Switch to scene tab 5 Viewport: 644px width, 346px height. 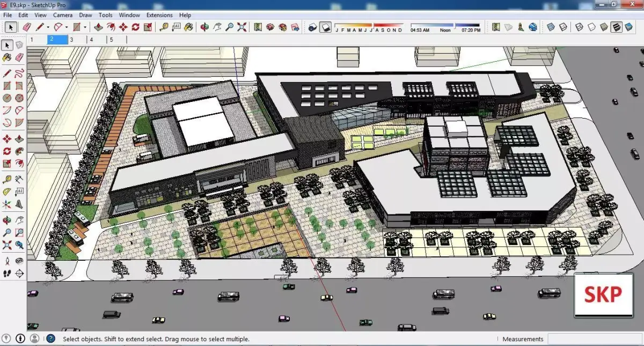click(x=118, y=40)
